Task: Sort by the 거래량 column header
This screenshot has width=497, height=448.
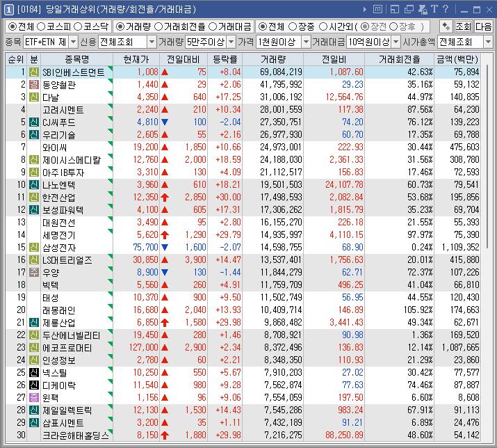Action: [x=273, y=59]
